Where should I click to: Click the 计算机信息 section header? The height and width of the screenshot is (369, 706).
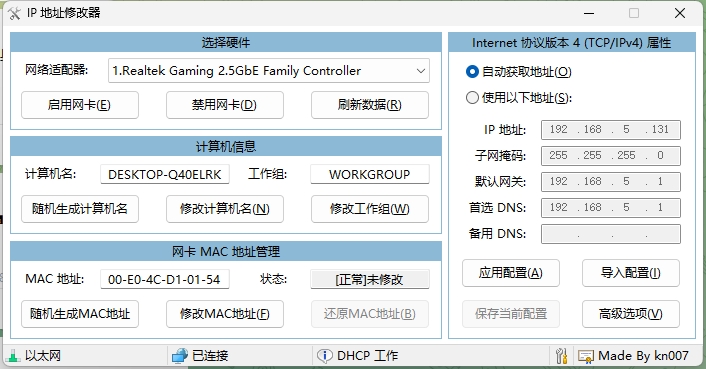pyautogui.click(x=226, y=146)
